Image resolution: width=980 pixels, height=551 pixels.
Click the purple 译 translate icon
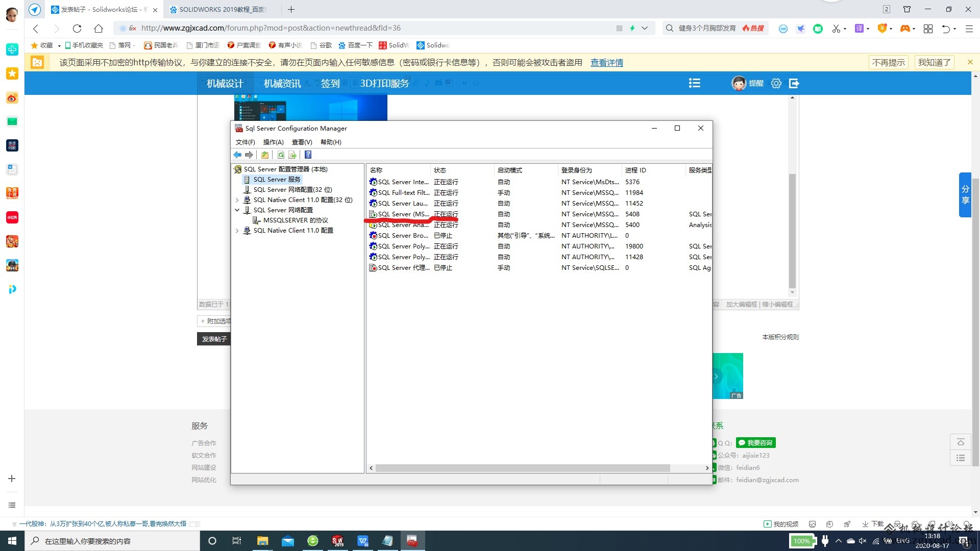point(859,29)
